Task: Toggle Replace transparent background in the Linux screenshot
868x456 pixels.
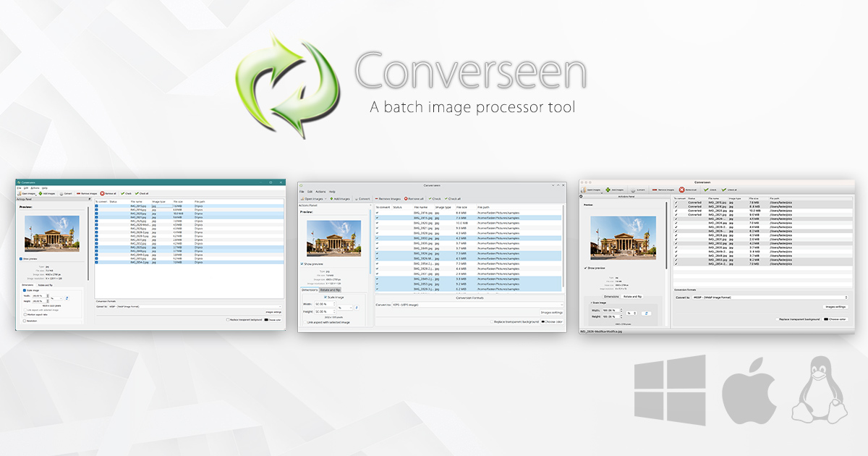Action: [x=493, y=321]
